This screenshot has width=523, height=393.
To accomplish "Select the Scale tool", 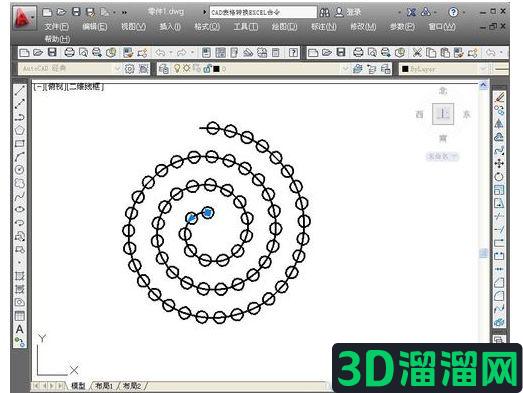I will point(499,190).
